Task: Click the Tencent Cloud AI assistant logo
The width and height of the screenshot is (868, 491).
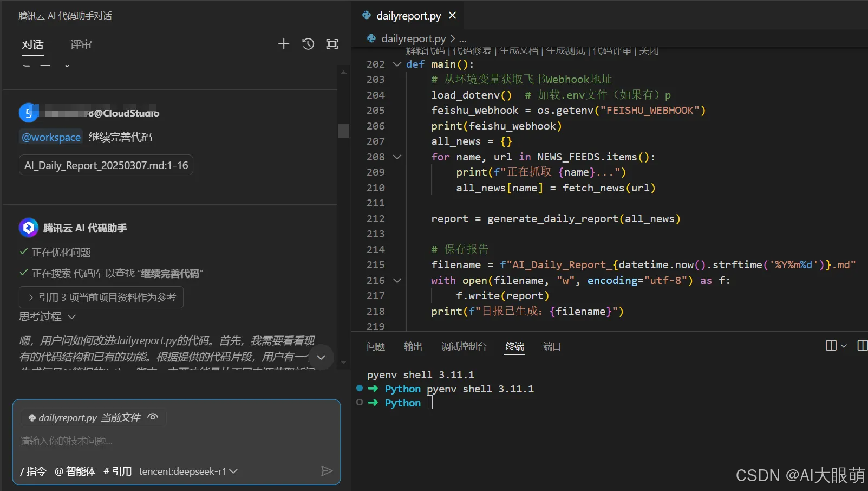Action: [29, 228]
